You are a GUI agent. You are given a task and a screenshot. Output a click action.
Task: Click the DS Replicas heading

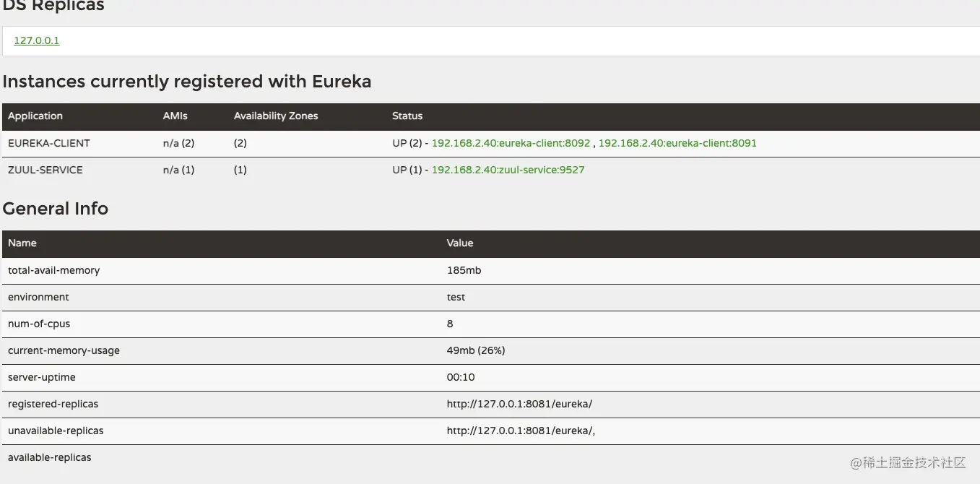53,7
